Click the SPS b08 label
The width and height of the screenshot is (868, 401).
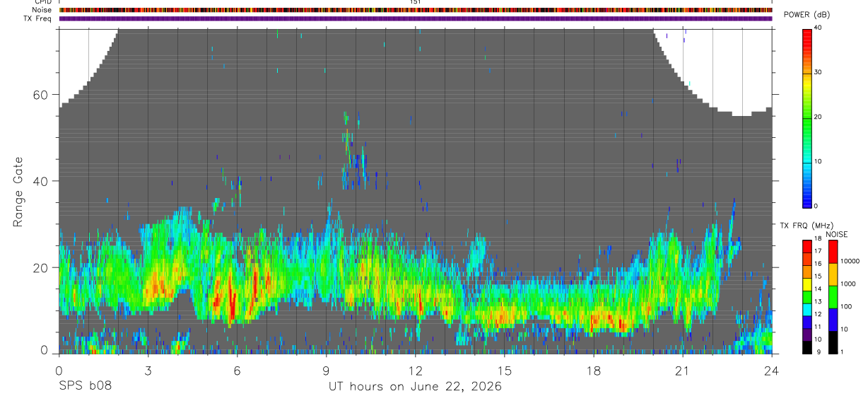[85, 386]
